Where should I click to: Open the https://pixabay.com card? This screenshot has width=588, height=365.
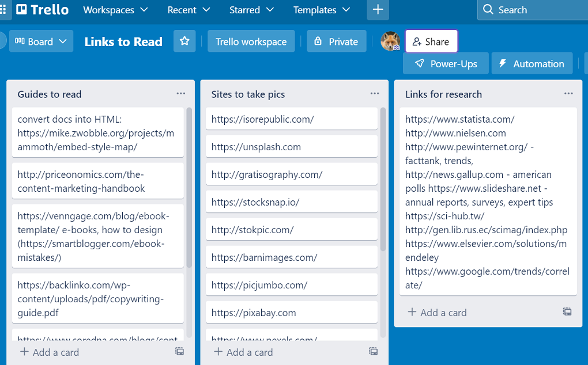(291, 313)
